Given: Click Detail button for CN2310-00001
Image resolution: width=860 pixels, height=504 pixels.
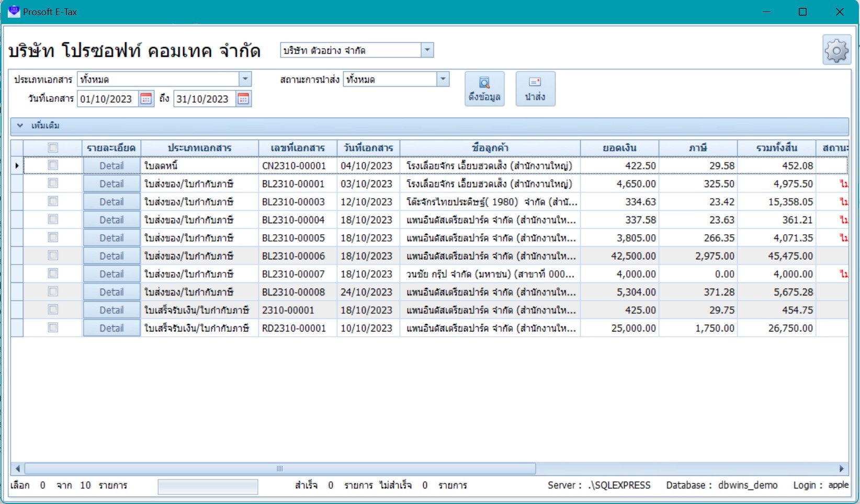Looking at the screenshot, I should click(x=111, y=166).
